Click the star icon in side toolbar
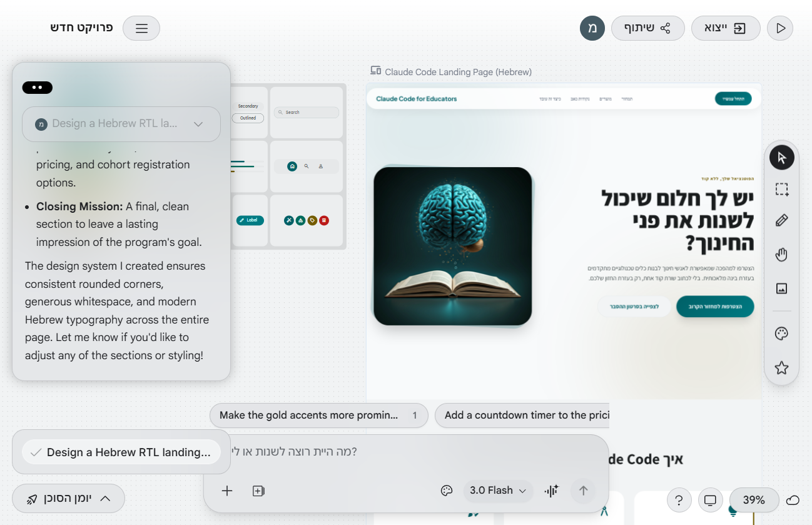Viewport: 812px width, 525px height. [781, 368]
